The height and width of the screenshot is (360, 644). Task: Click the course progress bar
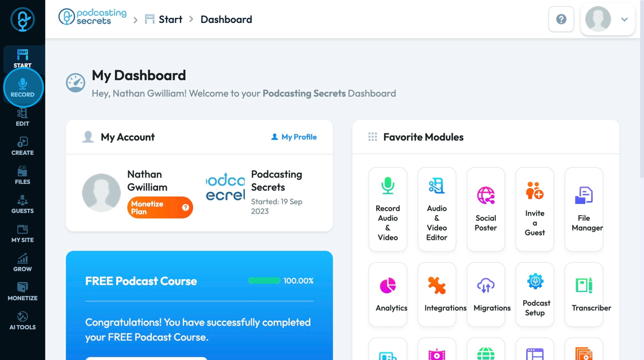264,281
